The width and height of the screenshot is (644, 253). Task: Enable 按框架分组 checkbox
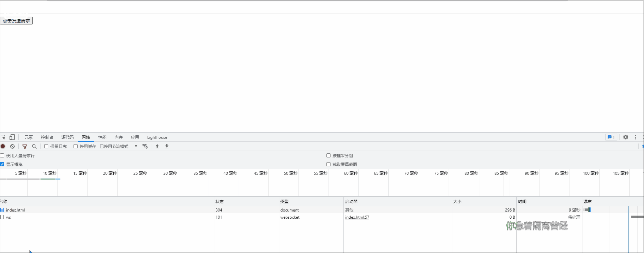[328, 155]
